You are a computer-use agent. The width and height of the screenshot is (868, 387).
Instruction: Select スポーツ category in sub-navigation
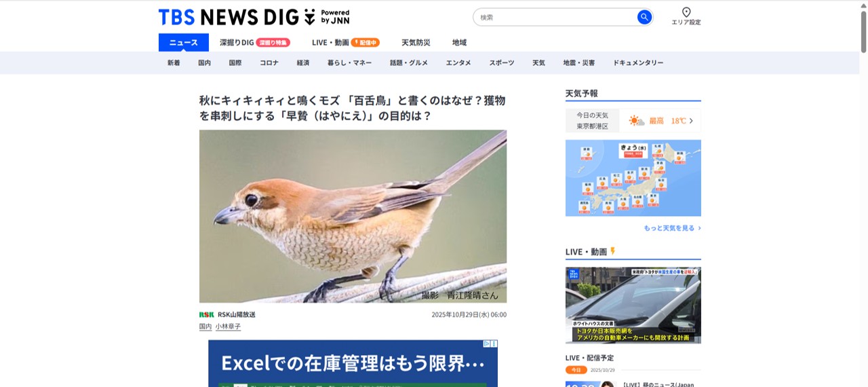[502, 62]
